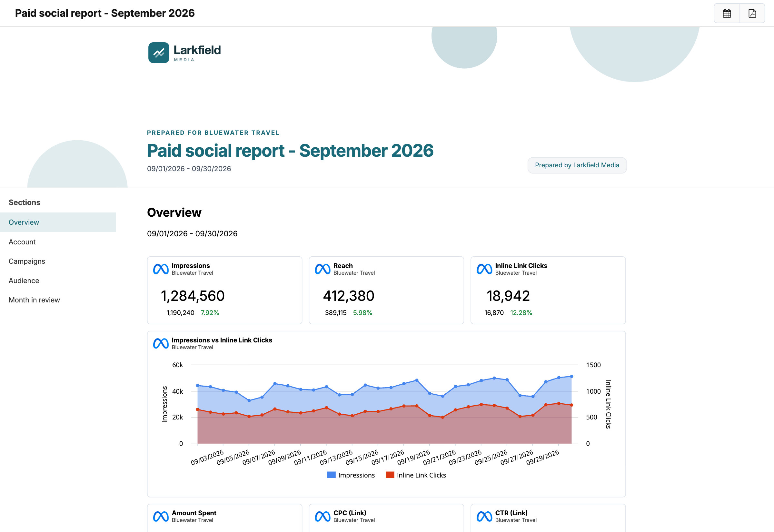Click previous period value 389,115
The image size is (774, 532).
click(x=336, y=313)
